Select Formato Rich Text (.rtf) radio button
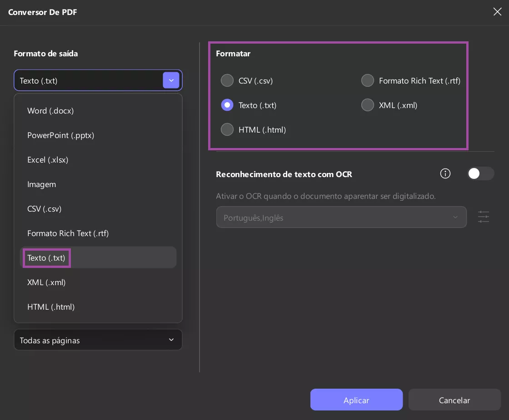 click(x=368, y=80)
